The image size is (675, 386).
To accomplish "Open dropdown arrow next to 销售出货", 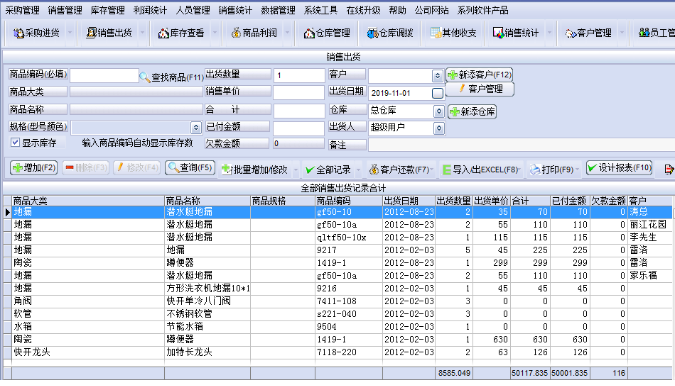I will (x=142, y=33).
